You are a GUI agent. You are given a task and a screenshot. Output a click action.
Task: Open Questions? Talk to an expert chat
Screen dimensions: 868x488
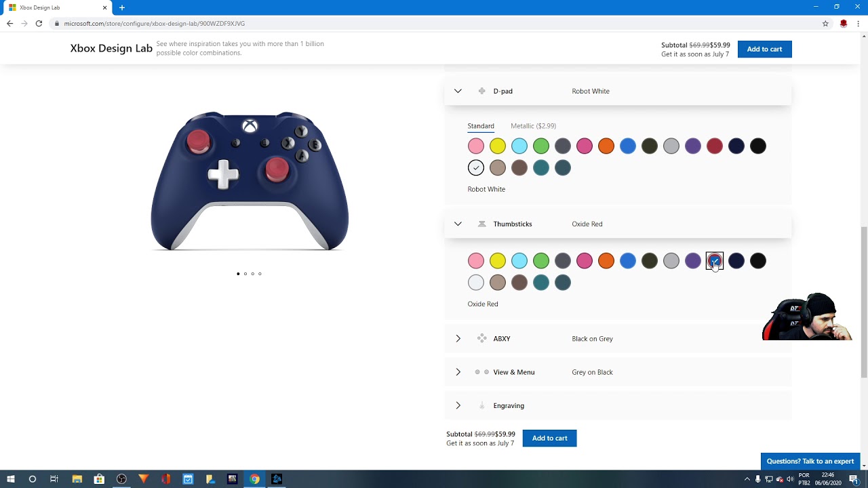click(x=810, y=461)
